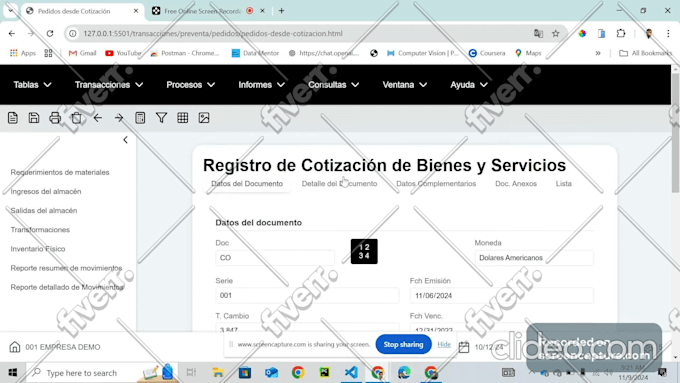Image resolution: width=680 pixels, height=383 pixels.
Task: Open File Explorer from taskbar
Action: 218,373
